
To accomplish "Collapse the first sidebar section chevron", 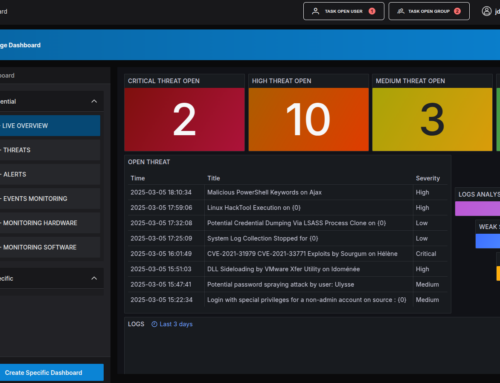I will (94, 101).
